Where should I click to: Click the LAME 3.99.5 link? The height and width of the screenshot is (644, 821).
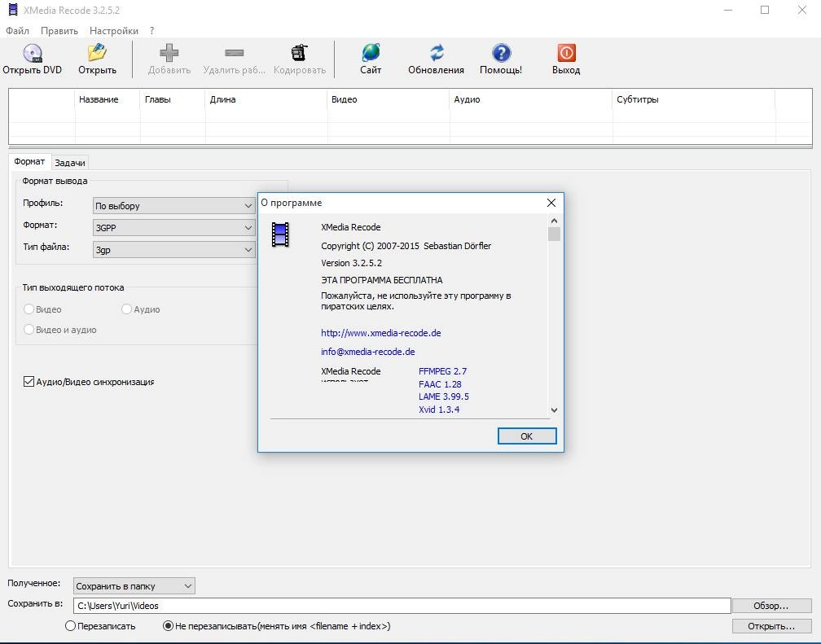tap(443, 396)
